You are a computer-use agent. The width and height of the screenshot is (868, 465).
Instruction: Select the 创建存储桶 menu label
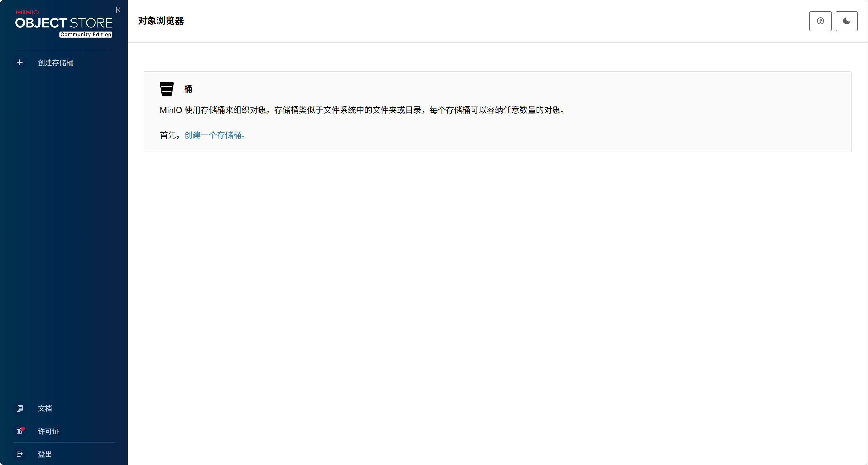coord(56,63)
